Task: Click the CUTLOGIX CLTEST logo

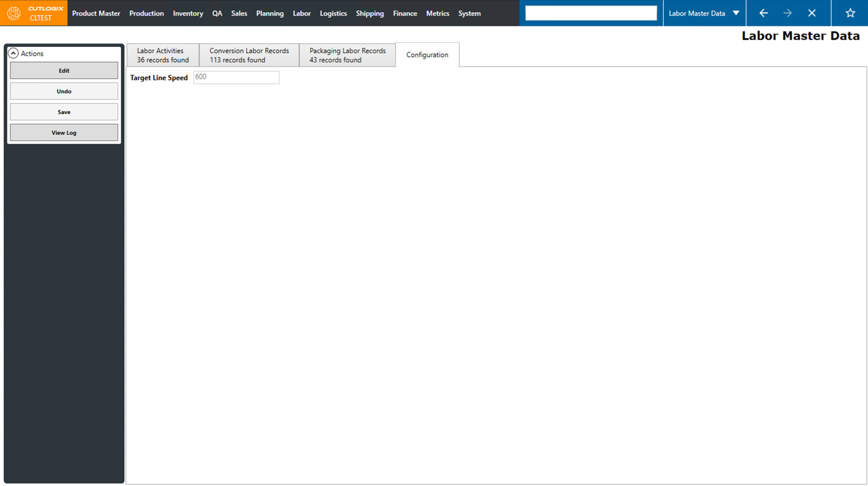Action: [33, 13]
